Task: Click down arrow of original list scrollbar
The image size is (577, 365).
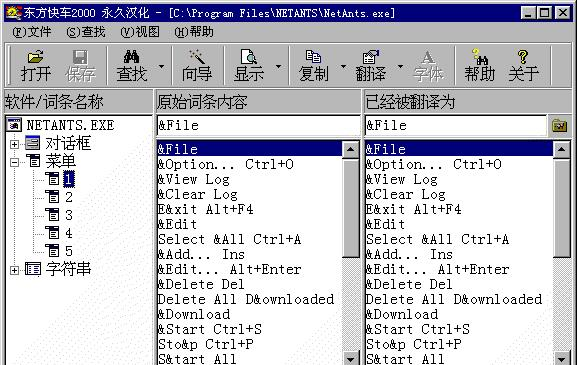Action: click(x=350, y=358)
